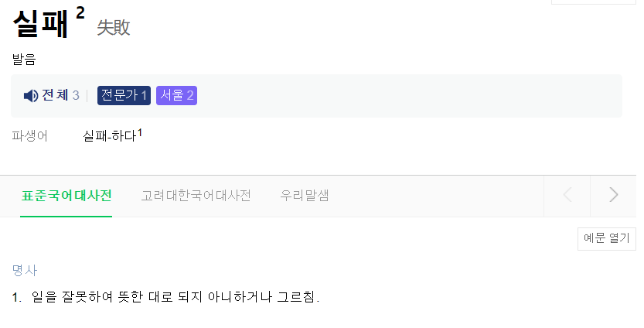
Task: Open the derived word 실패-하다
Action: (x=109, y=137)
